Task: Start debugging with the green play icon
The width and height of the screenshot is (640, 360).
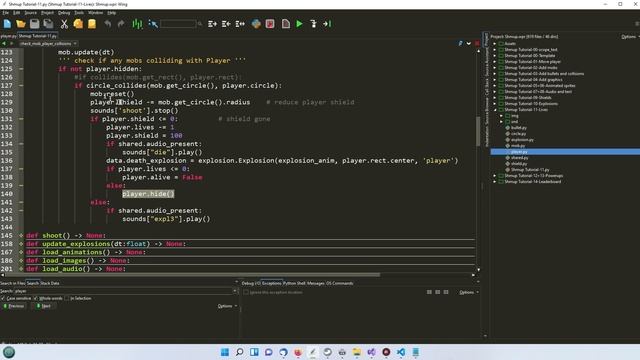Action: (x=300, y=24)
